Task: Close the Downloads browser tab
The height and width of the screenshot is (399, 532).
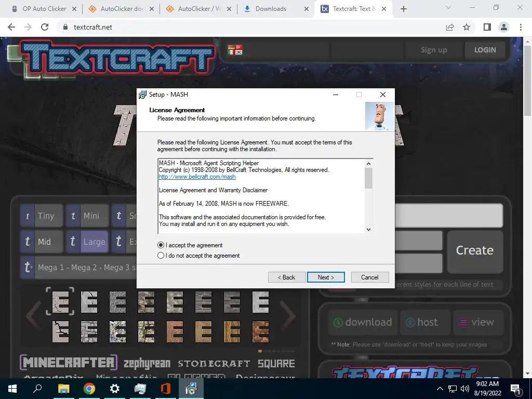Action: click(x=307, y=9)
